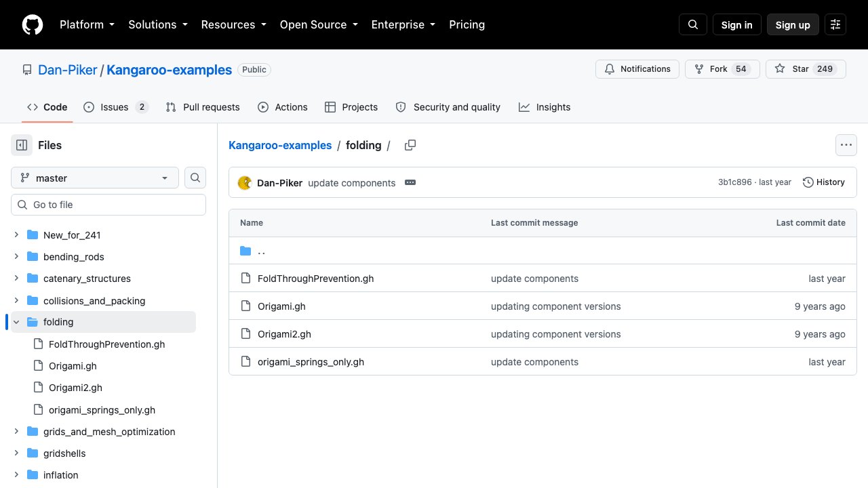Click the Issues circle icon in the repo tabs
Screen dimensions: 868x488
point(89,107)
